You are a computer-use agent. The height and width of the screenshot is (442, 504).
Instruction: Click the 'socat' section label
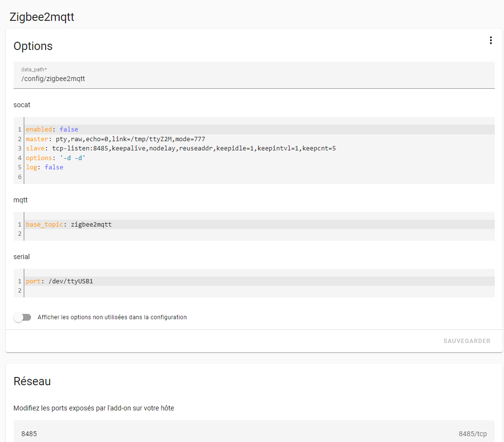coord(22,105)
